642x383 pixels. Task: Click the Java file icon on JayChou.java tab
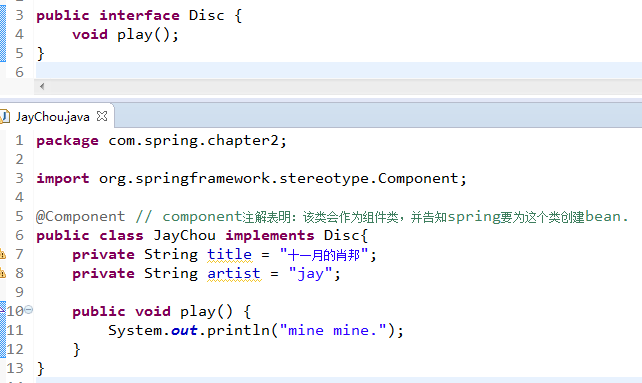tap(5, 117)
